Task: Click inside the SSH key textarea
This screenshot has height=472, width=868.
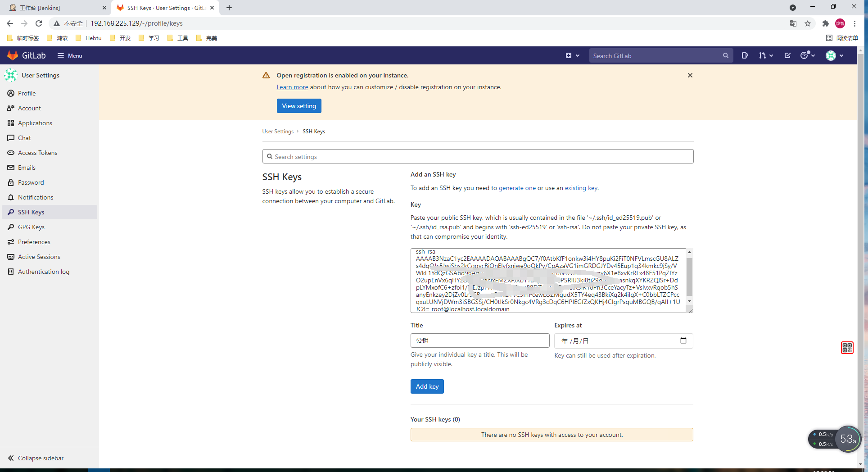Action: [548, 281]
